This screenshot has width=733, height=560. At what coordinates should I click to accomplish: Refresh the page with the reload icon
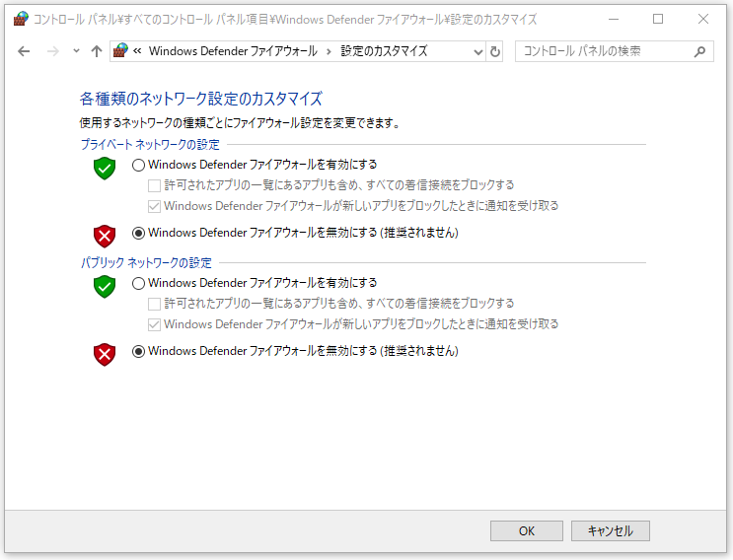pyautogui.click(x=495, y=51)
